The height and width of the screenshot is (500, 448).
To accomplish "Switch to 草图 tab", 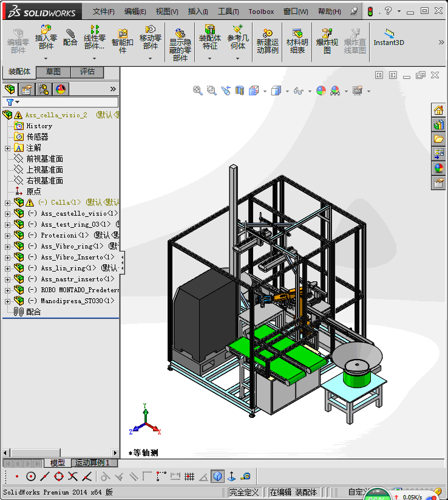I will pyautogui.click(x=53, y=72).
